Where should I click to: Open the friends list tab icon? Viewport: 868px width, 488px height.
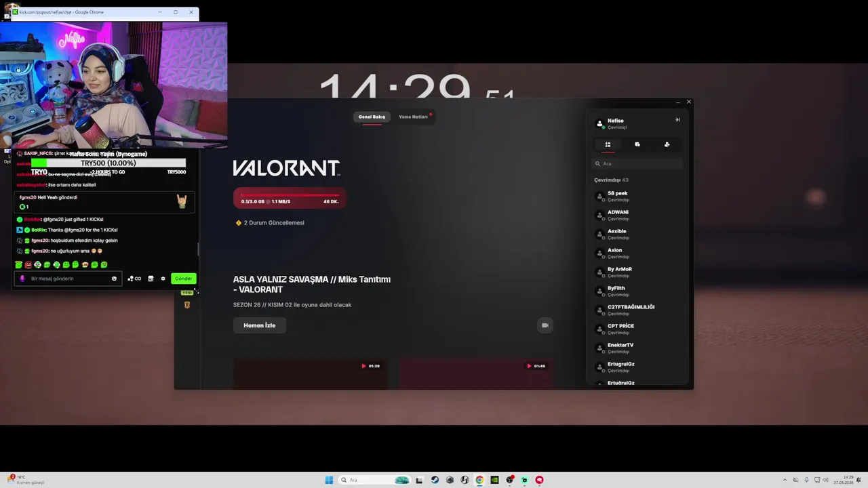pyautogui.click(x=608, y=144)
